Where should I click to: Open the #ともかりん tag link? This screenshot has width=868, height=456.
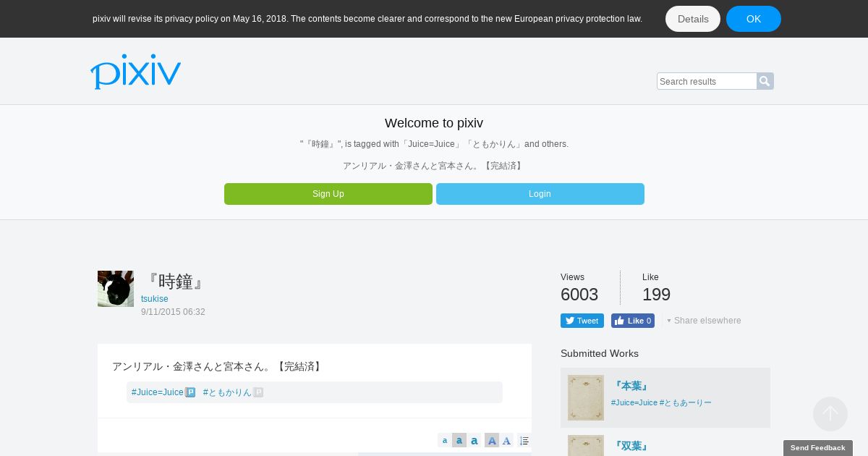[x=227, y=392]
